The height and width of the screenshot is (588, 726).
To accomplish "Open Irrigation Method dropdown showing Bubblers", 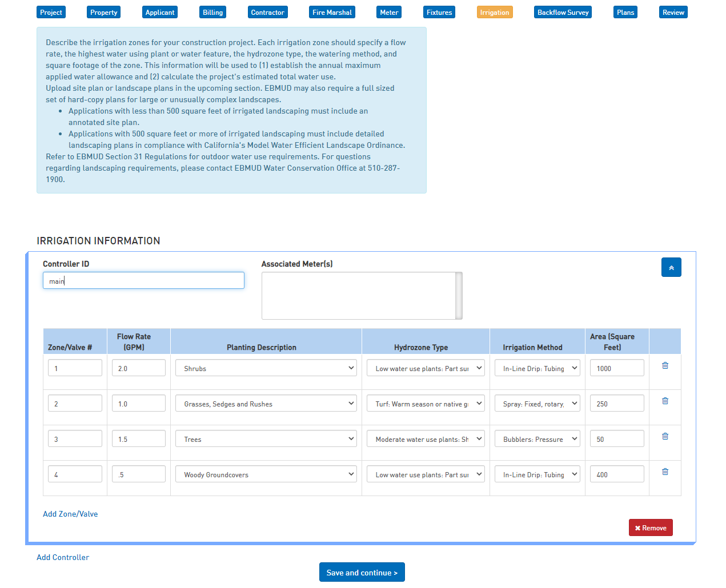I will (537, 439).
